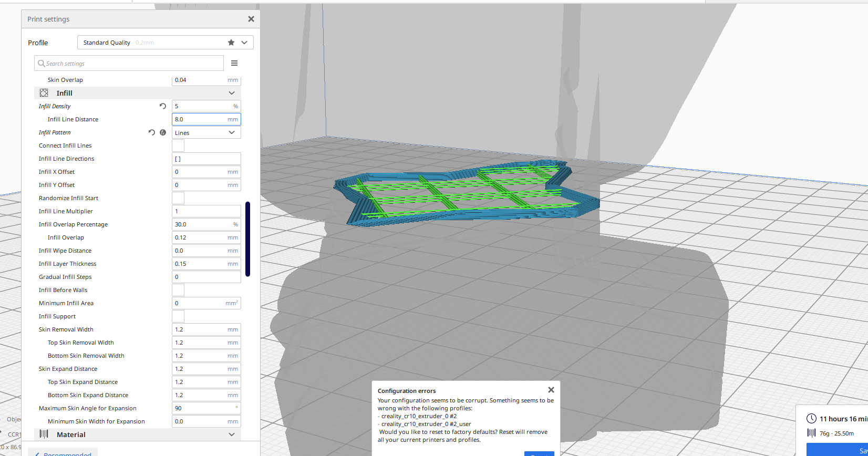
Task: Click the settings list scrollbar
Action: [247, 239]
